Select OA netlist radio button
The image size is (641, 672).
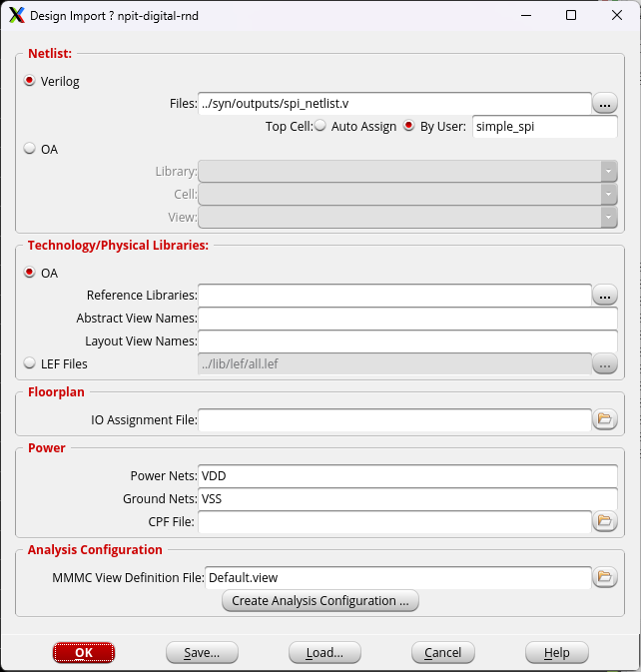30,149
